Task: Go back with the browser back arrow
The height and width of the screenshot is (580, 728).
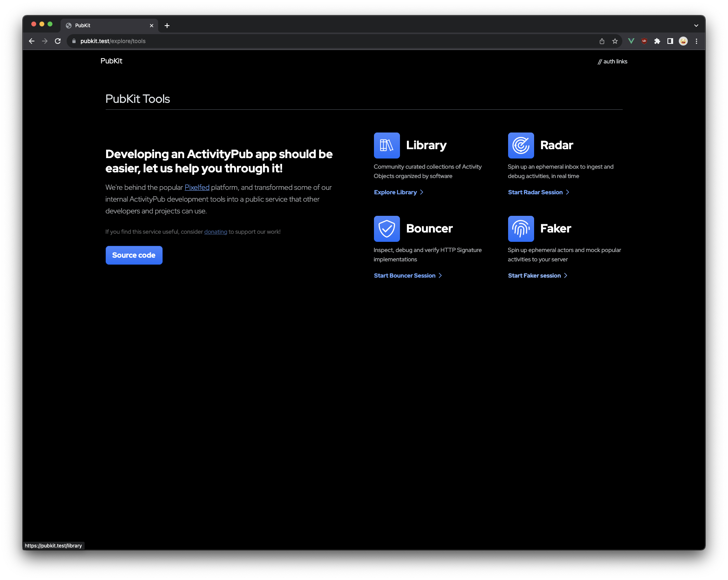Action: (32, 41)
